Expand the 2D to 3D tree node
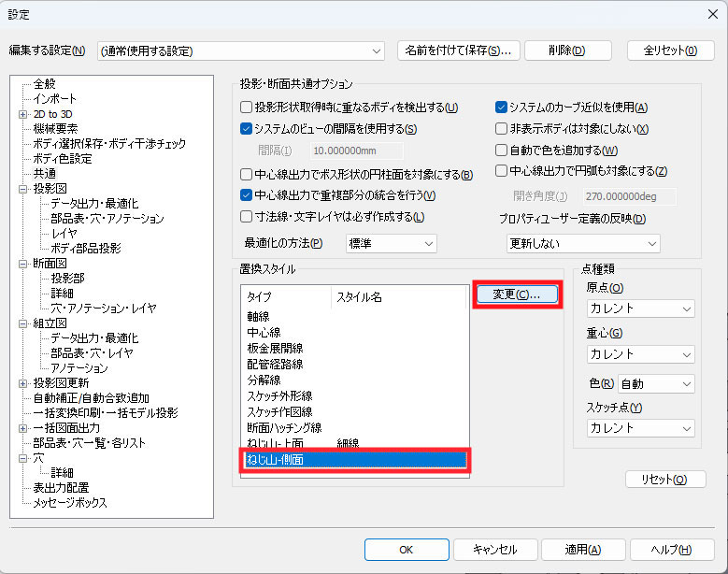This screenshot has width=728, height=574. [23, 114]
